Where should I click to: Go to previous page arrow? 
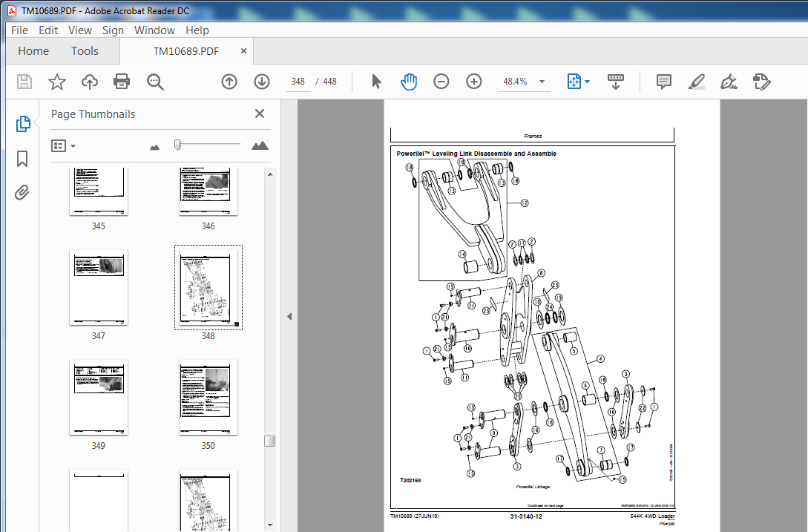click(229, 82)
